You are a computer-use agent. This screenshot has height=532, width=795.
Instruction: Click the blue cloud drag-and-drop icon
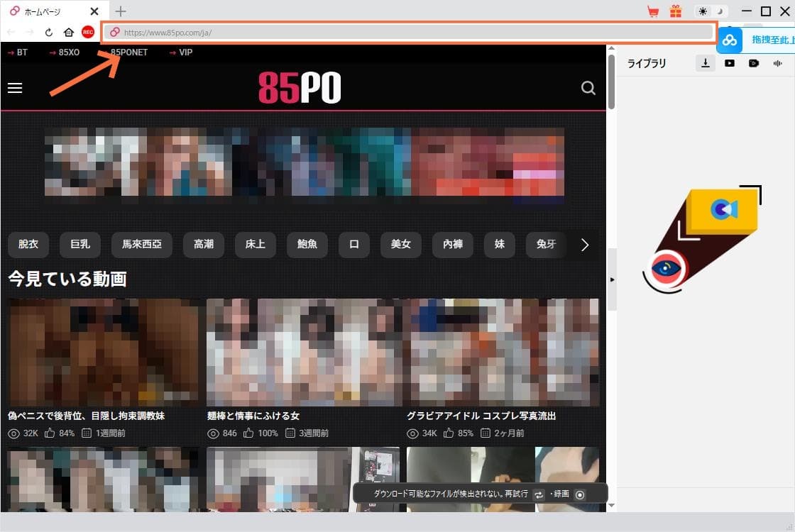click(x=730, y=40)
